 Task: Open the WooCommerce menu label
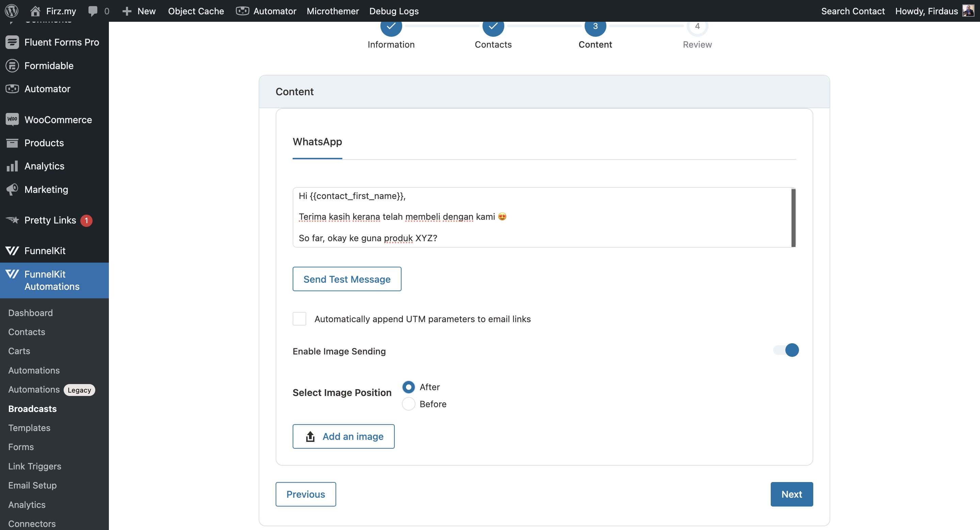pyautogui.click(x=58, y=119)
